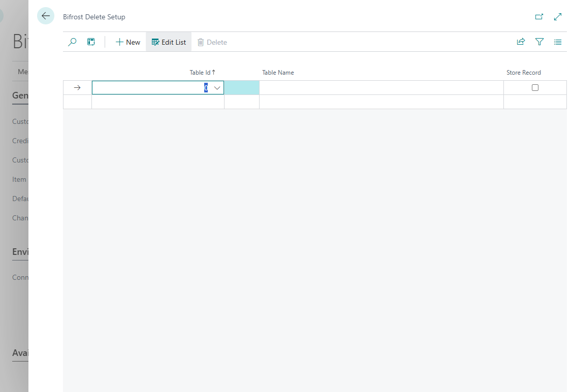
Task: Open the search magnifier icon
Action: pyautogui.click(x=72, y=42)
